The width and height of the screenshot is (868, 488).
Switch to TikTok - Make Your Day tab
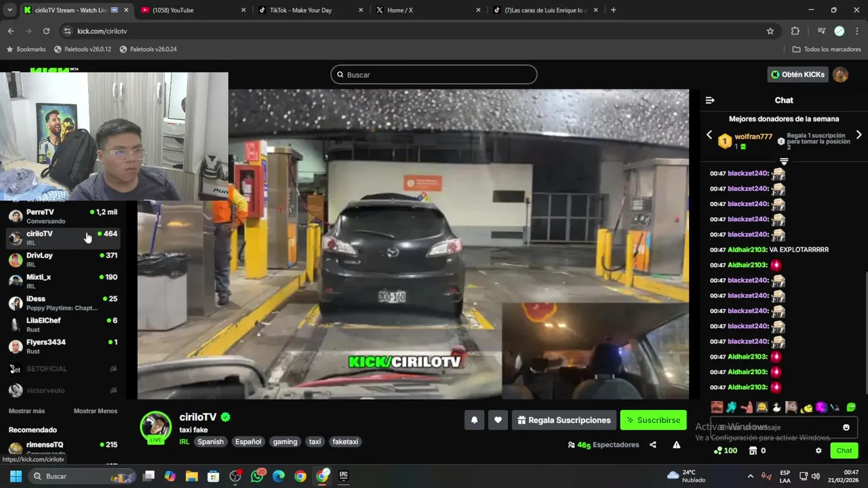pyautogui.click(x=309, y=10)
